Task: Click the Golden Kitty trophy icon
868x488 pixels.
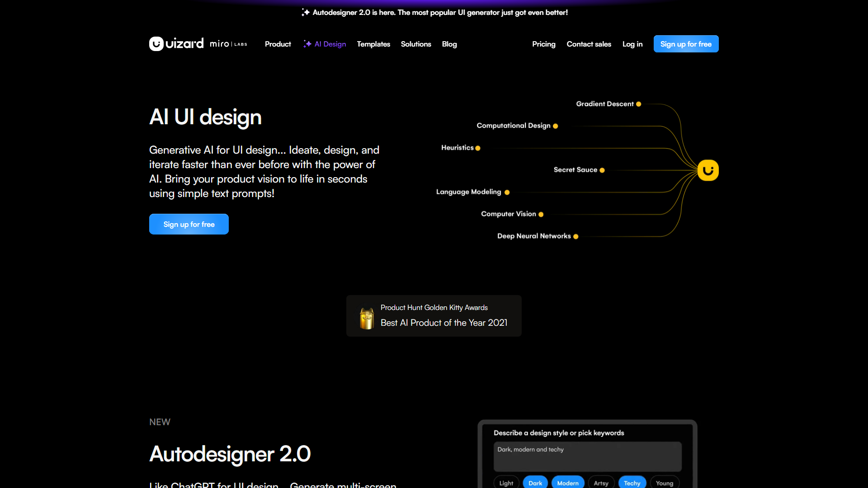Action: pyautogui.click(x=367, y=318)
